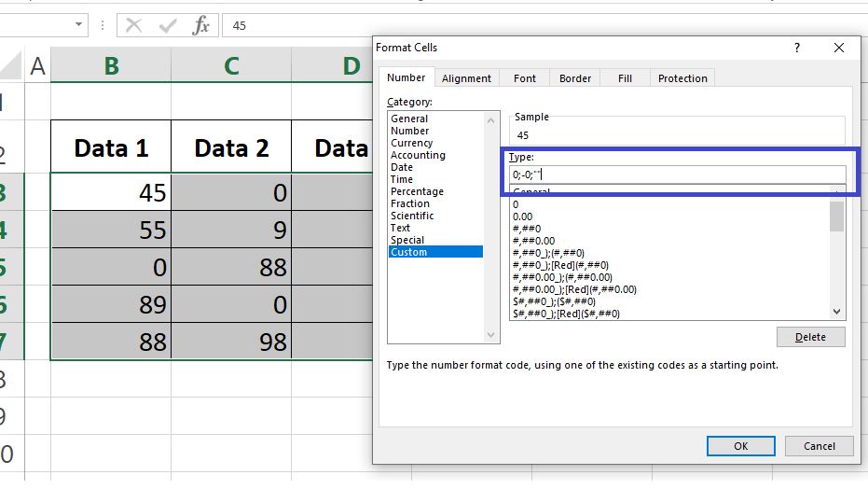Click the Format Cells help question mark
Image resolution: width=868 pixels, height=489 pixels.
coord(797,48)
